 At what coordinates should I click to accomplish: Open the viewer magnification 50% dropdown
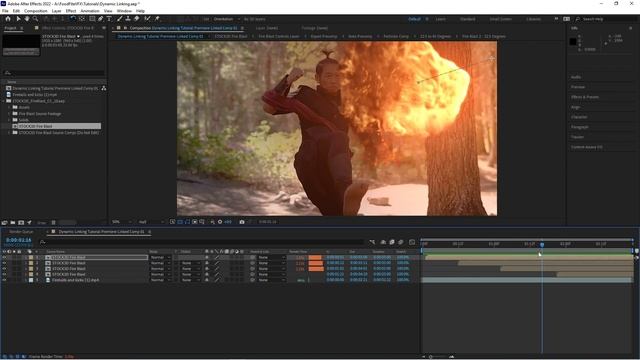click(x=122, y=222)
